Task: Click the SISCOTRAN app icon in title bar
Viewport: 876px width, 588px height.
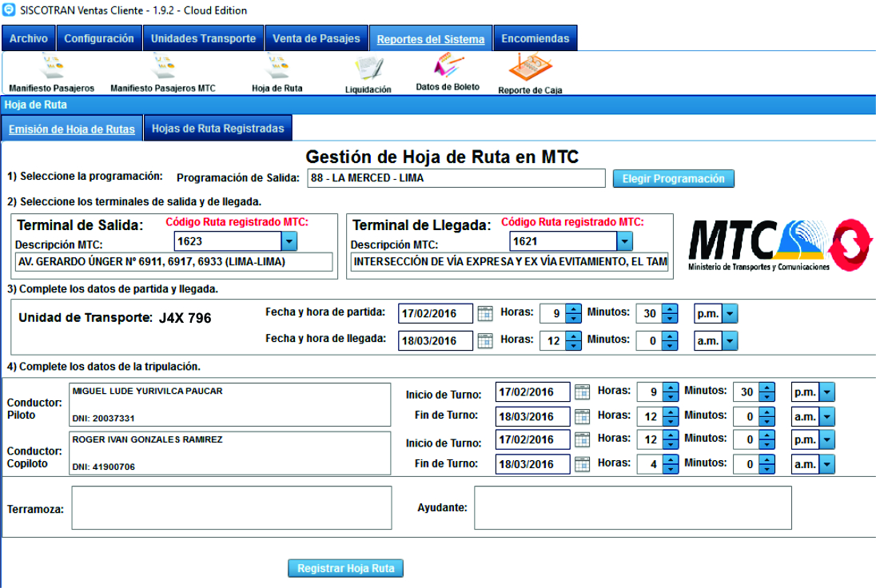Action: (9, 10)
